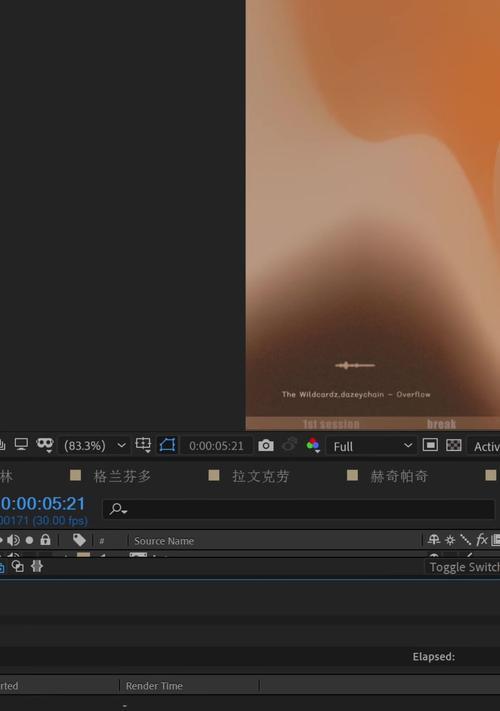Viewport: 500px width, 711px height.
Task: Open the magnification ratio dropdown showing 83.3%
Action: pos(94,446)
